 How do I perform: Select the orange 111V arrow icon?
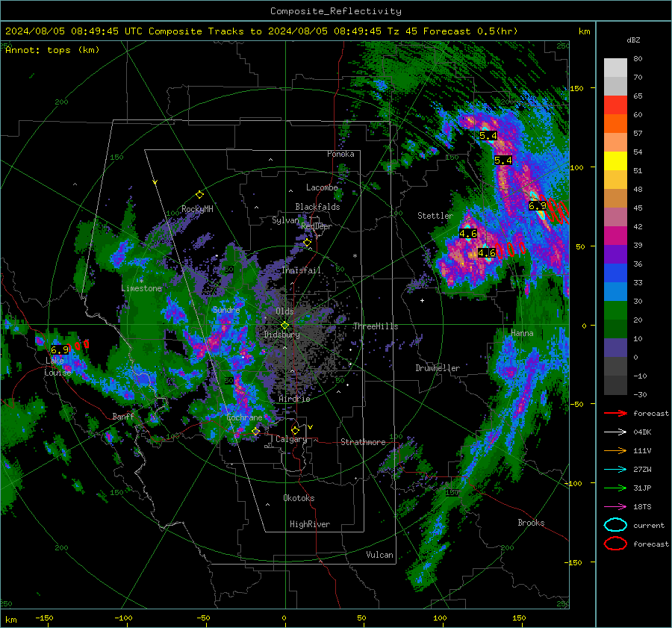615,450
